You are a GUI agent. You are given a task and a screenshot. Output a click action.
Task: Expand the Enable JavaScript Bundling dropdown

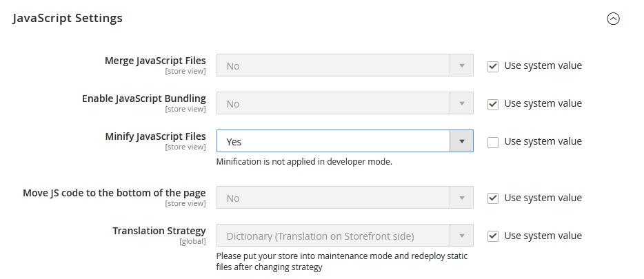(x=345, y=104)
